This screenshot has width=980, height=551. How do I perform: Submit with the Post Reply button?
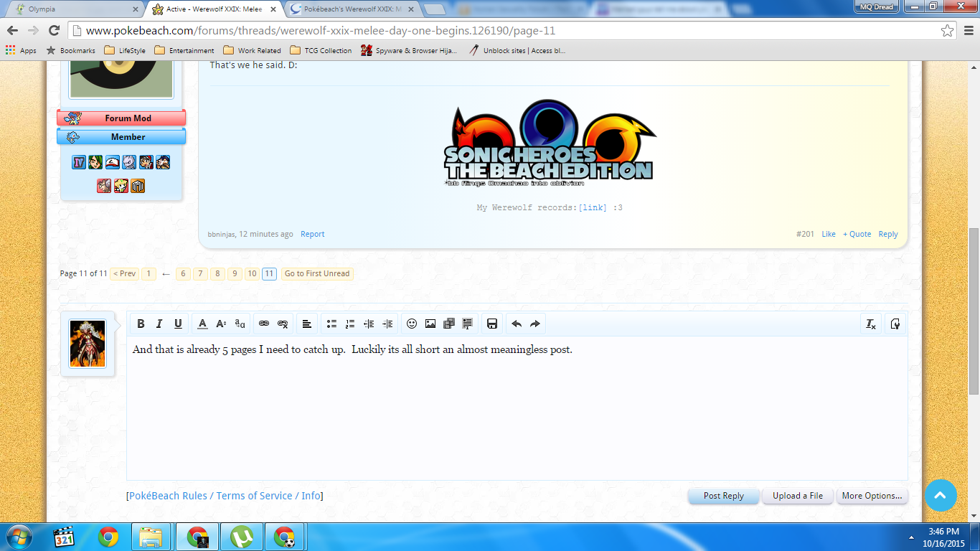coord(723,496)
